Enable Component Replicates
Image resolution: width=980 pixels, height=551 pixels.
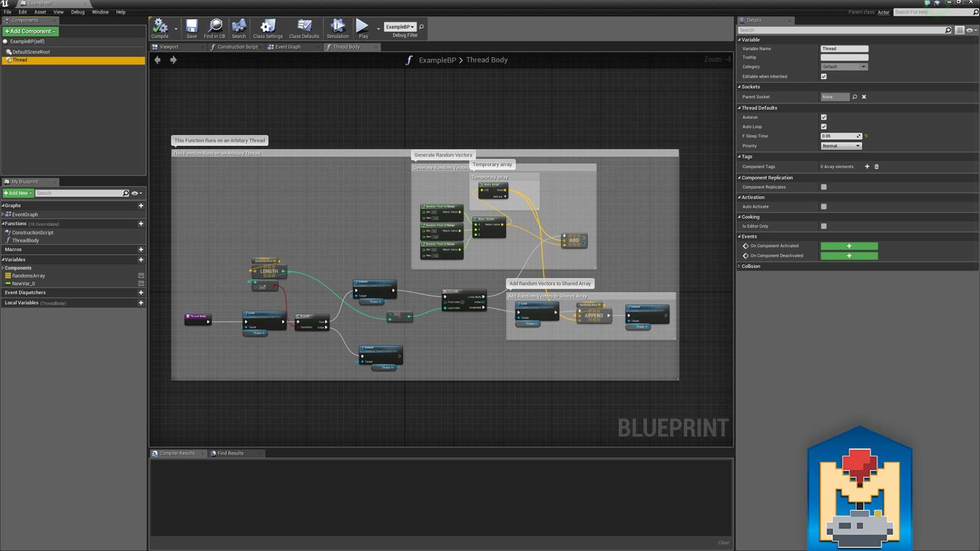[x=824, y=187]
